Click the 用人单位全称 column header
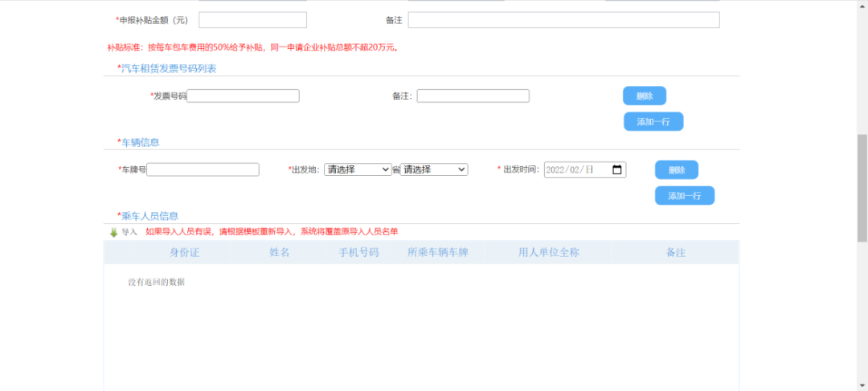This screenshot has height=391, width=868. pyautogui.click(x=548, y=252)
